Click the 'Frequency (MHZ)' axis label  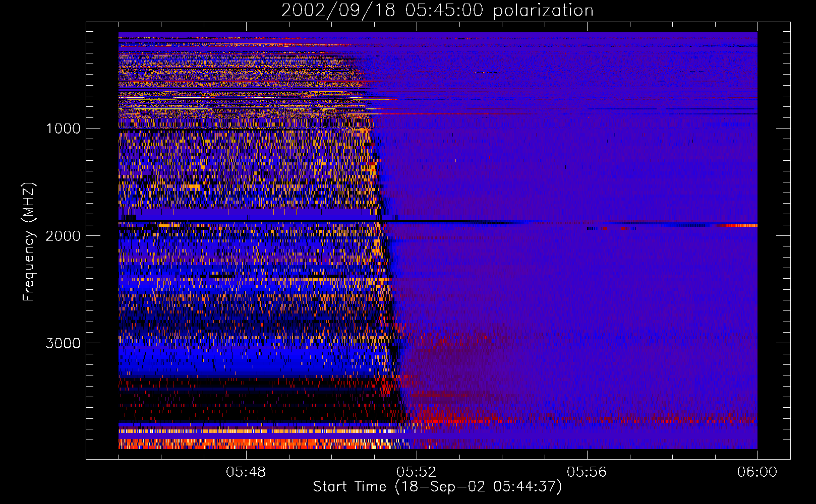pos(28,242)
